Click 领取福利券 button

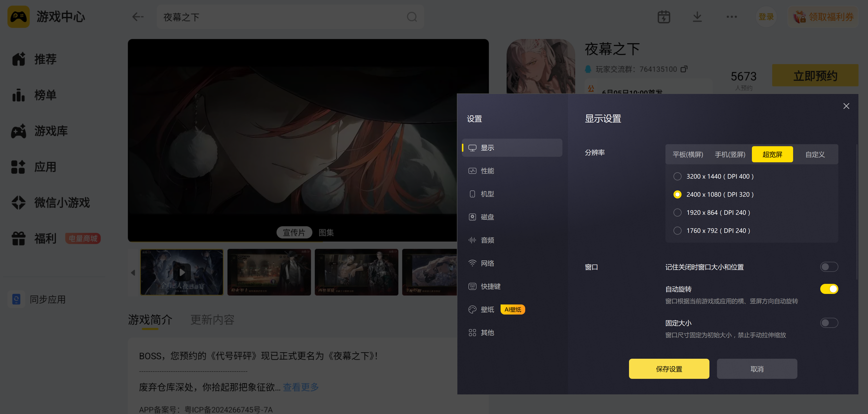823,17
